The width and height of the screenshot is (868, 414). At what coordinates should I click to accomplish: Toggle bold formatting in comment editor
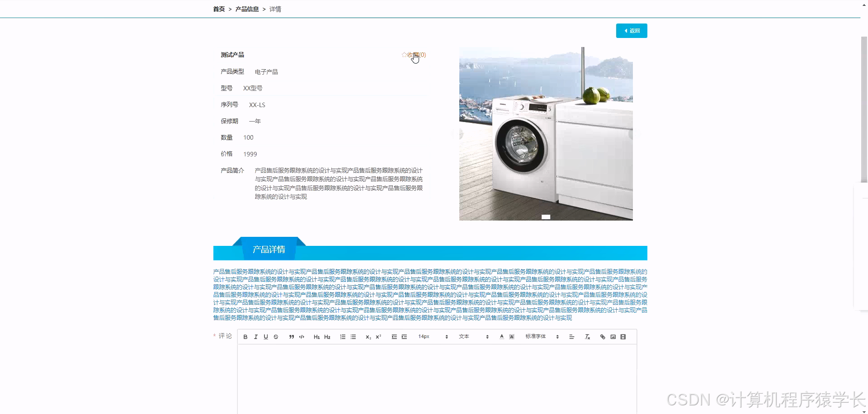[x=245, y=337]
